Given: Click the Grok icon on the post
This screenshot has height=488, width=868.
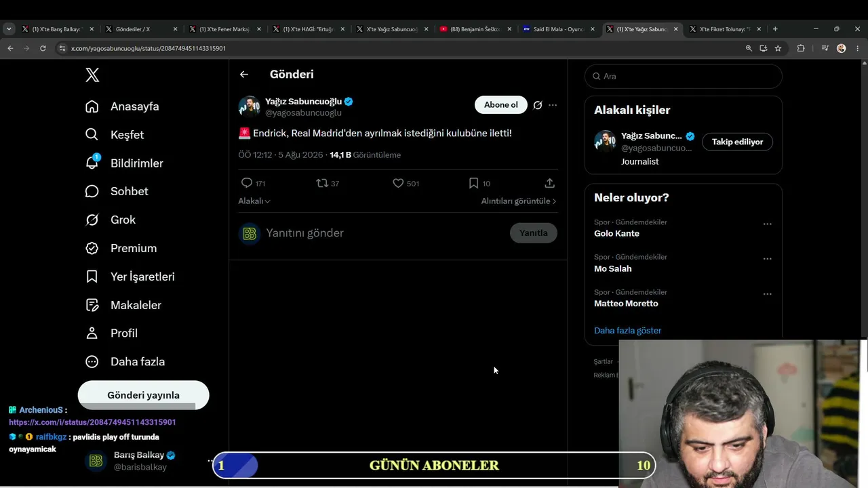Looking at the screenshot, I should 538,105.
